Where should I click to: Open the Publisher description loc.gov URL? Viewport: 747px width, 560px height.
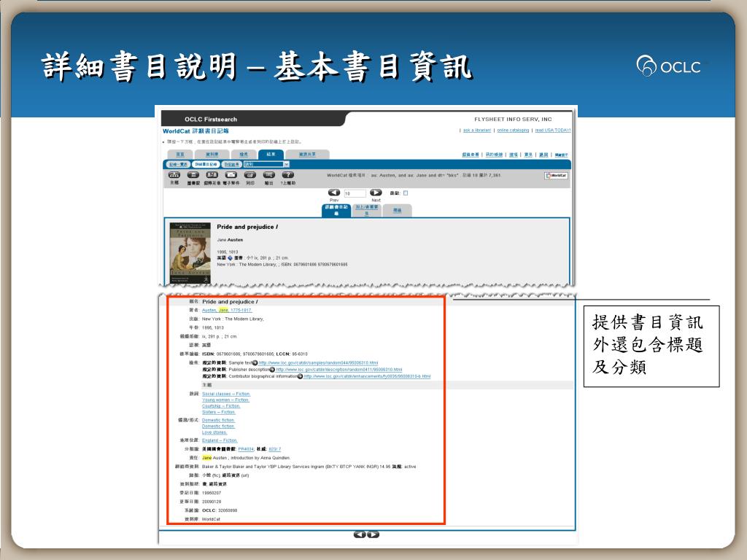point(339,370)
